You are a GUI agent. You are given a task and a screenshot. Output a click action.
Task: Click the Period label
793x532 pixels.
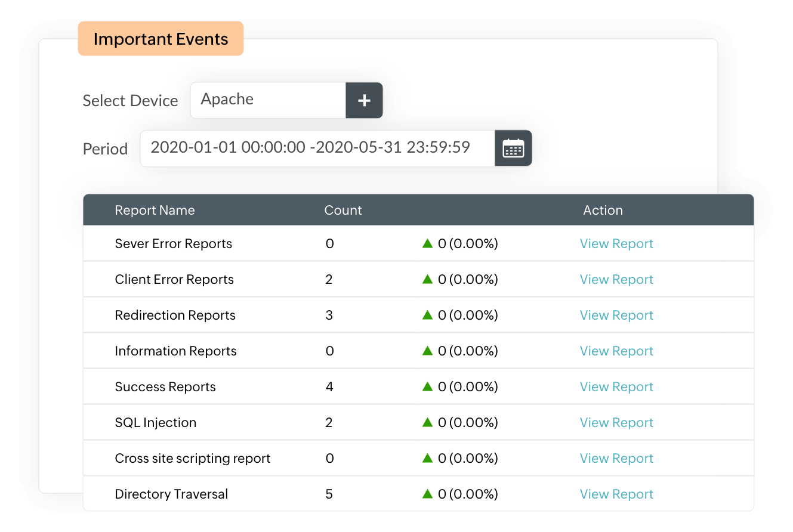coord(105,149)
